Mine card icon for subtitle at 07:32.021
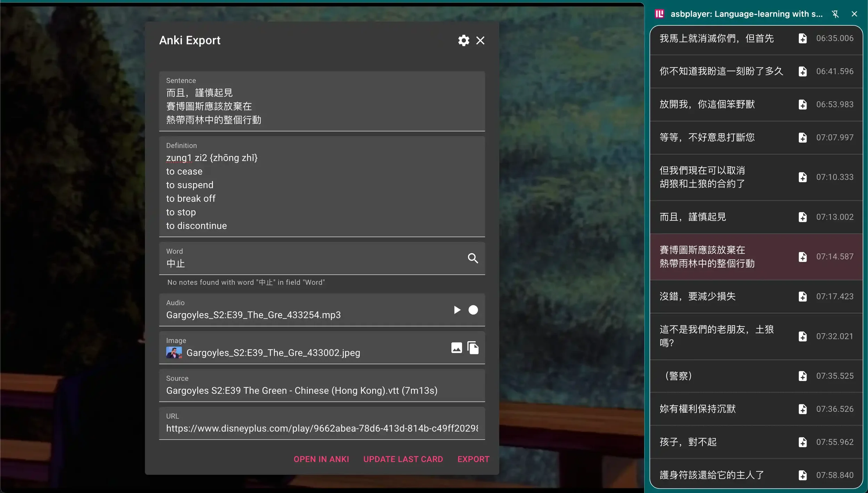The height and width of the screenshot is (493, 868). click(802, 336)
